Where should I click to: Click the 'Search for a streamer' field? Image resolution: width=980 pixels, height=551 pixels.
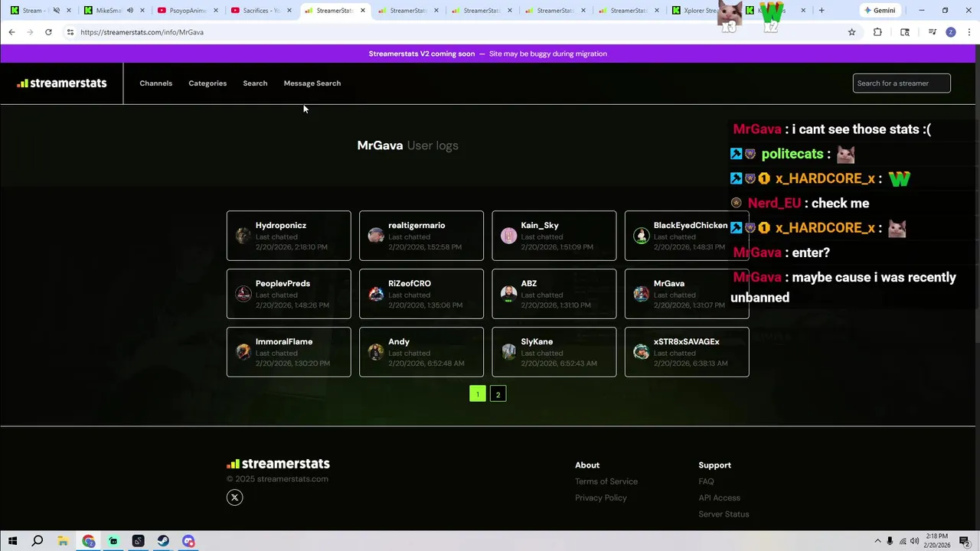[x=901, y=83]
